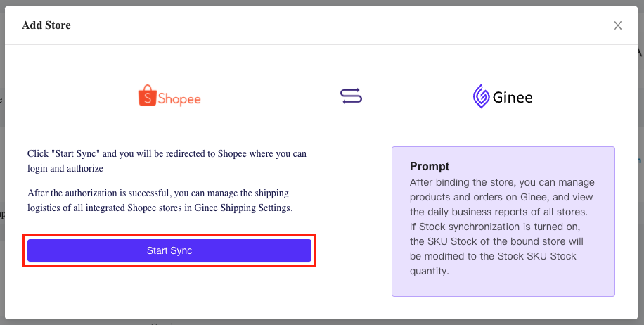
Task: Click the 'SKU Stock of the bound store' line
Action: pyautogui.click(x=496, y=241)
